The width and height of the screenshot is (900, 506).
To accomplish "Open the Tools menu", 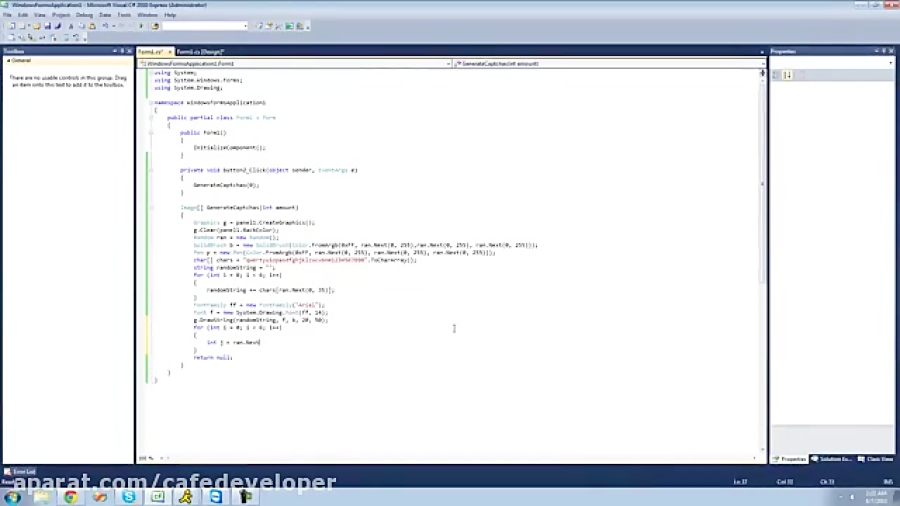I will pyautogui.click(x=124, y=15).
